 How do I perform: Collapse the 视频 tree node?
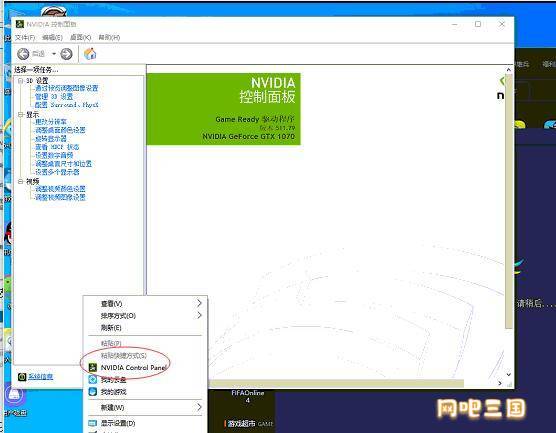pyautogui.click(x=21, y=181)
